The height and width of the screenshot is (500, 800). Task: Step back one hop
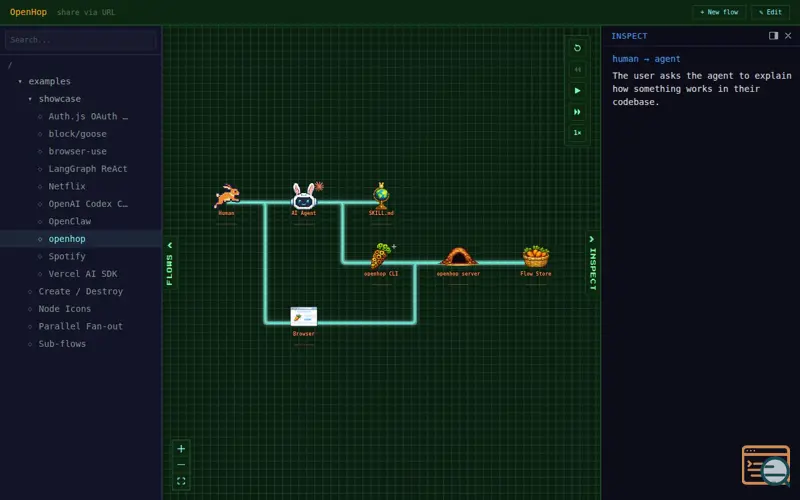(578, 69)
